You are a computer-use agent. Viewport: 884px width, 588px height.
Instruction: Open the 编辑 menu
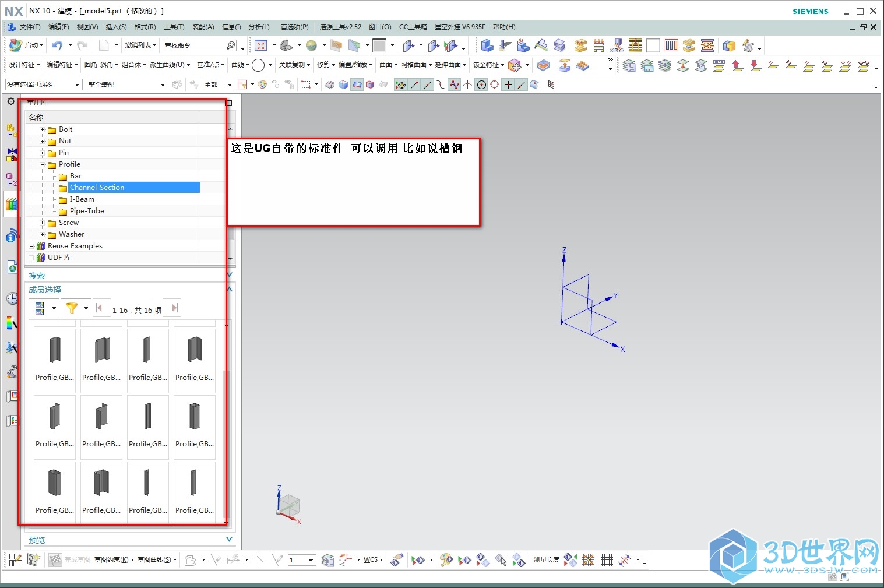58,27
